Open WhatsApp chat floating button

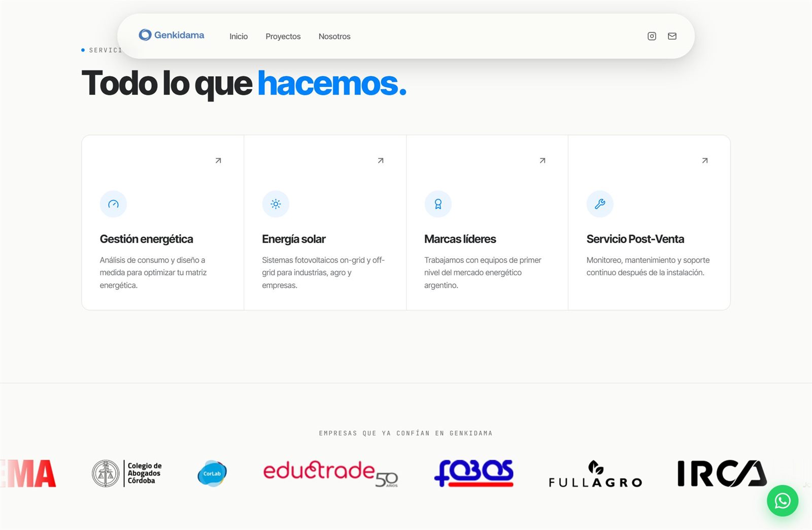(782, 501)
